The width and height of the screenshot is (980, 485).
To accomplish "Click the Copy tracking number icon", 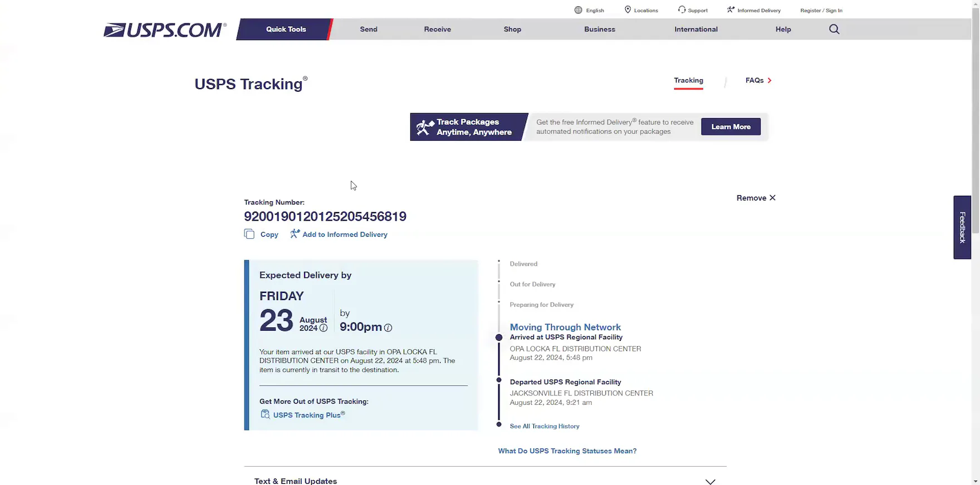I will 249,234.
